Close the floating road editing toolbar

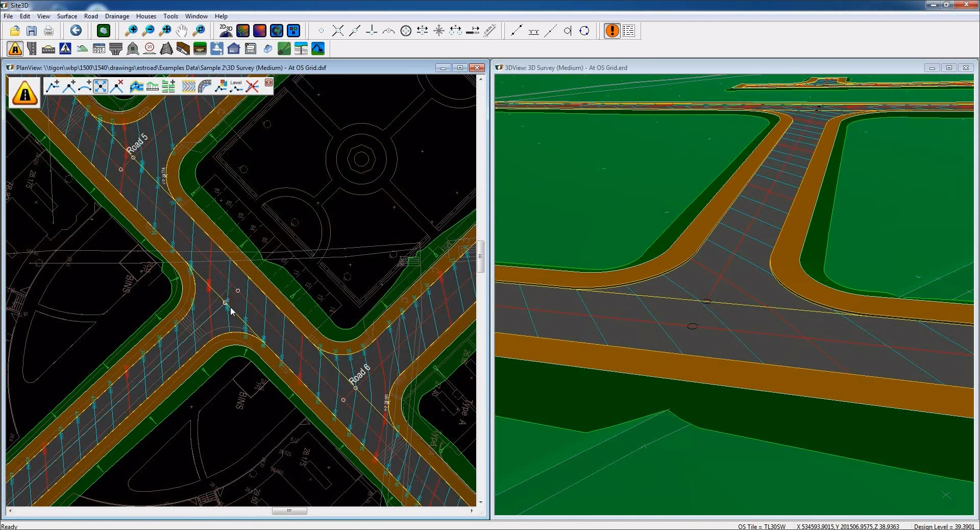click(268, 82)
